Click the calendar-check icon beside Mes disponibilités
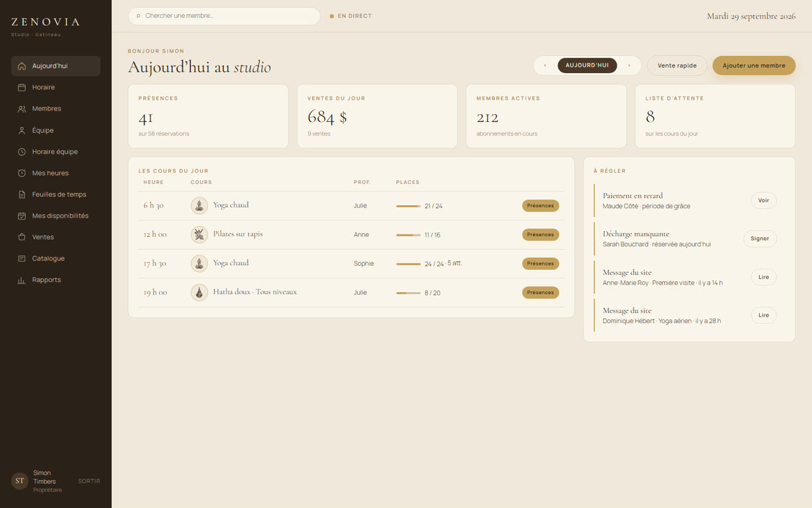This screenshot has height=508, width=812. tap(22, 216)
